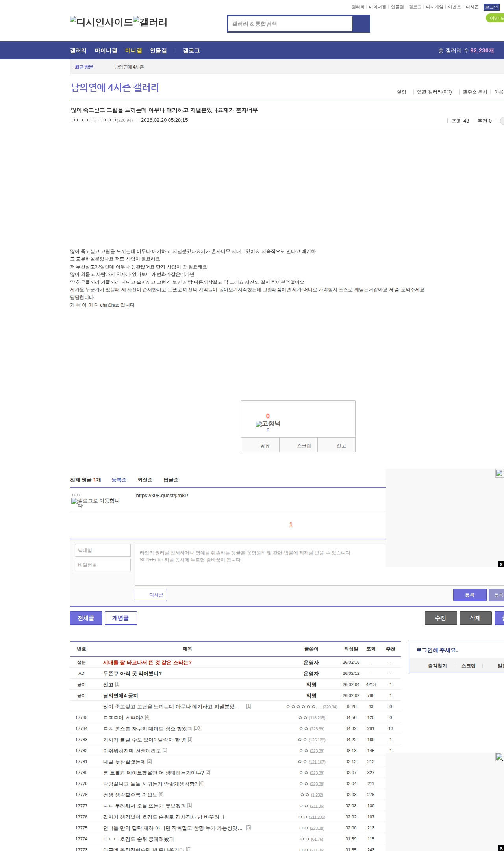Switch to the 미니갤 menu

click(133, 51)
